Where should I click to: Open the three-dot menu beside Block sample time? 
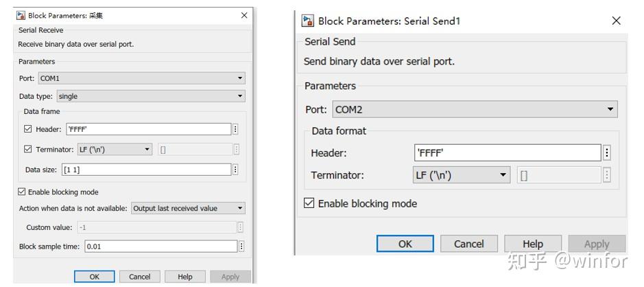[241, 246]
